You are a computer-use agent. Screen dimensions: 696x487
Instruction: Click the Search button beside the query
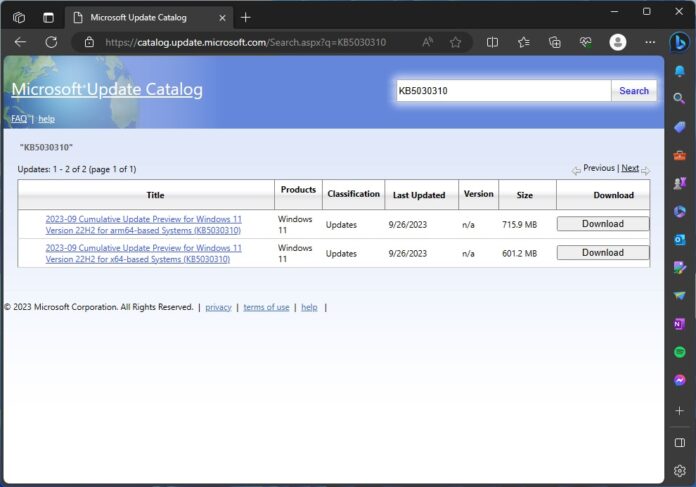tap(634, 91)
